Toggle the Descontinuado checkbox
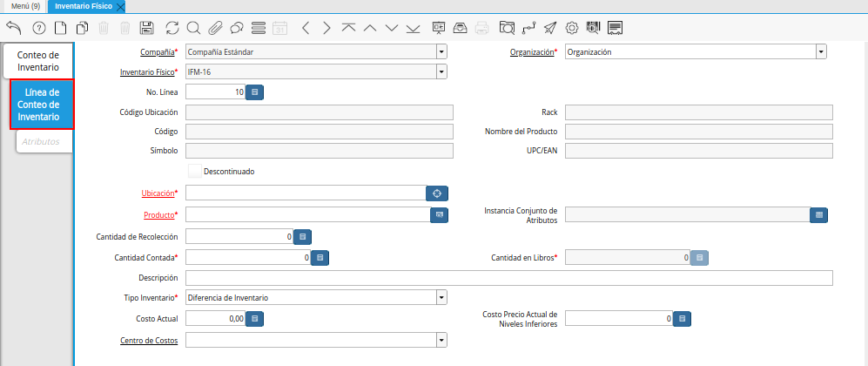The image size is (868, 366). click(x=194, y=172)
